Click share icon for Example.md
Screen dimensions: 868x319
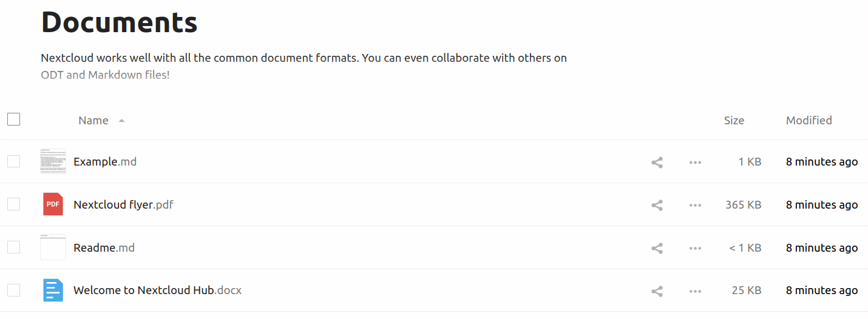pos(657,162)
